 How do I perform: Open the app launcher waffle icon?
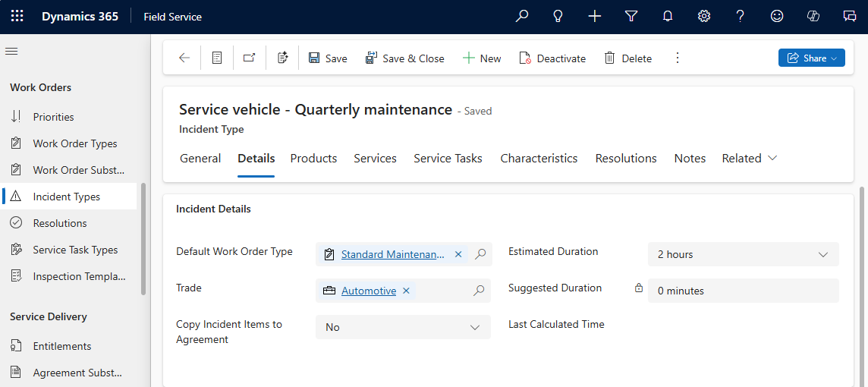[x=17, y=16]
